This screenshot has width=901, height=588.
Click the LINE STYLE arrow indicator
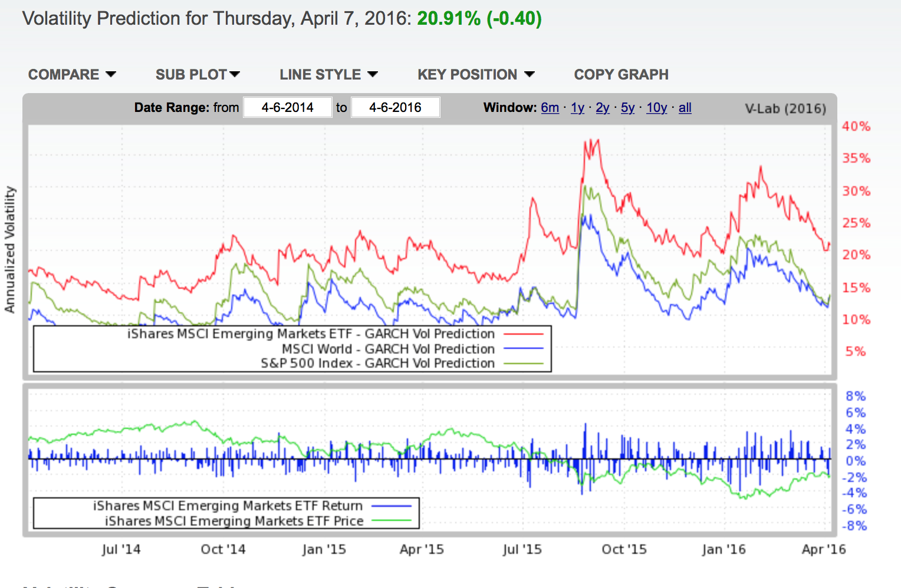[x=372, y=74]
